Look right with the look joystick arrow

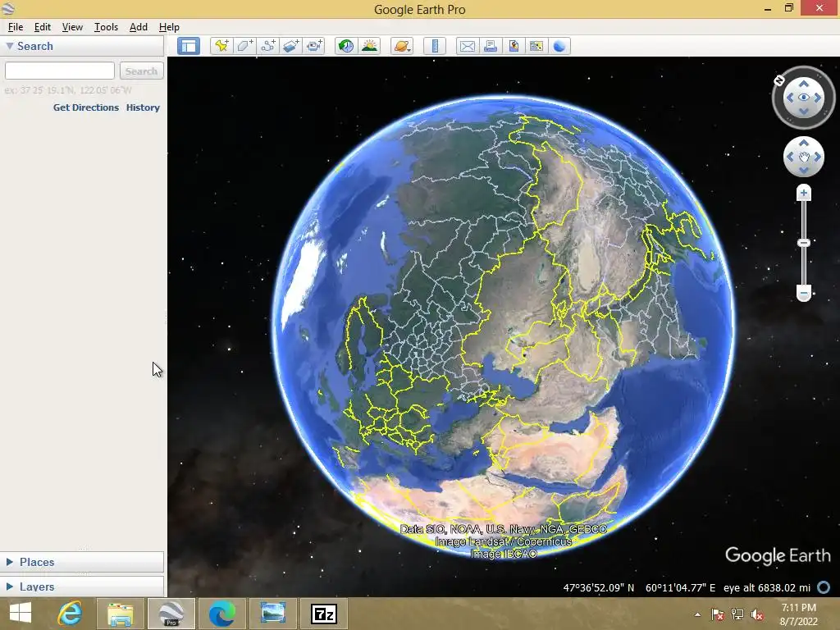tap(818, 98)
